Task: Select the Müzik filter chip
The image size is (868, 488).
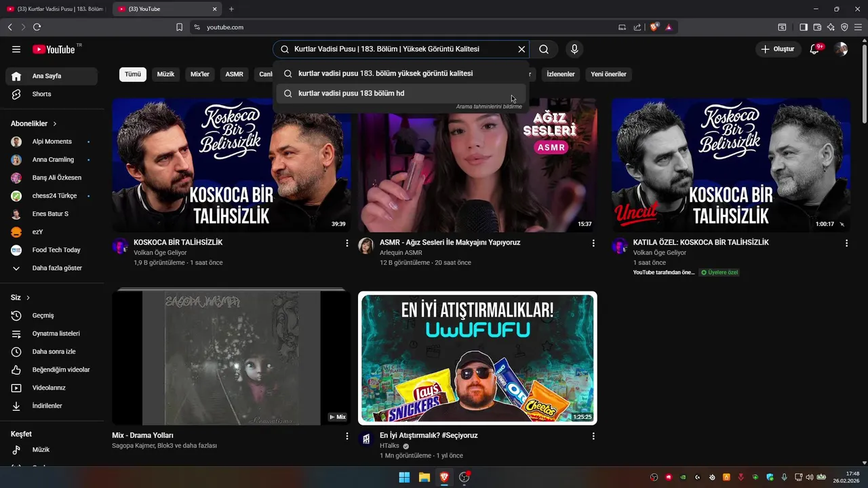Action: [x=165, y=75]
